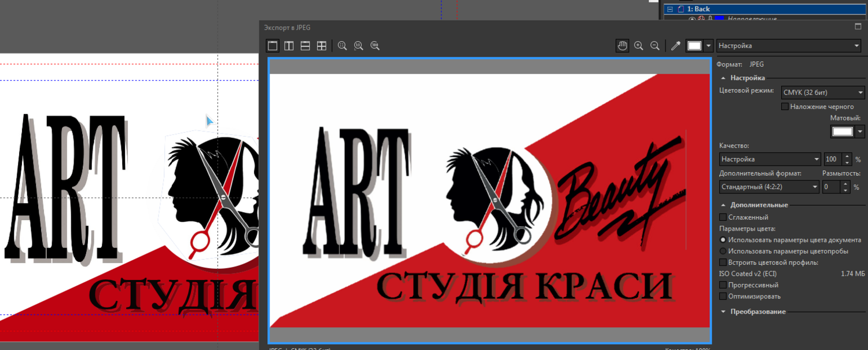The width and height of the screenshot is (868, 350).
Task: Open the Настройка preset dropdown at top
Action: point(789,46)
